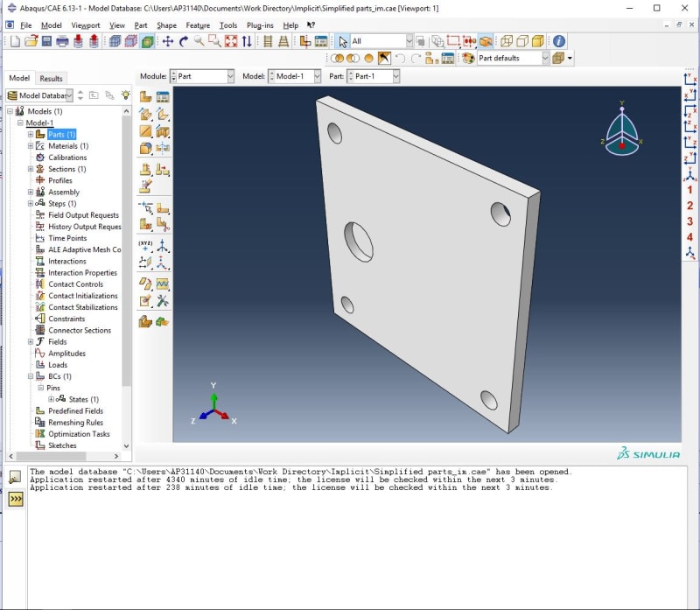Open a model database with folder icon
This screenshot has height=610, width=700.
31,41
